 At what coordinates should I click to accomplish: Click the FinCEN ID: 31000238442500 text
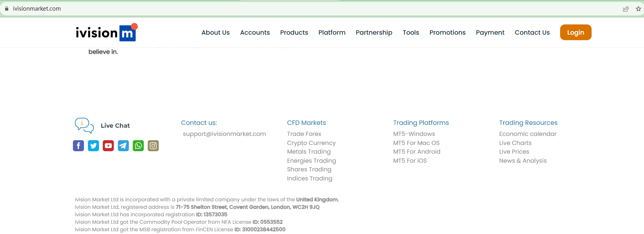pyautogui.click(x=260, y=230)
